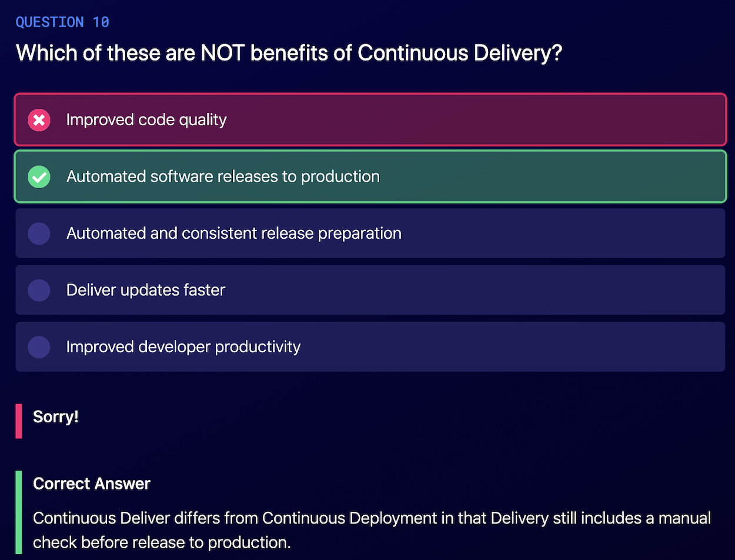Click the "Improved code quality" answer text
The height and width of the screenshot is (560, 735).
146,120
